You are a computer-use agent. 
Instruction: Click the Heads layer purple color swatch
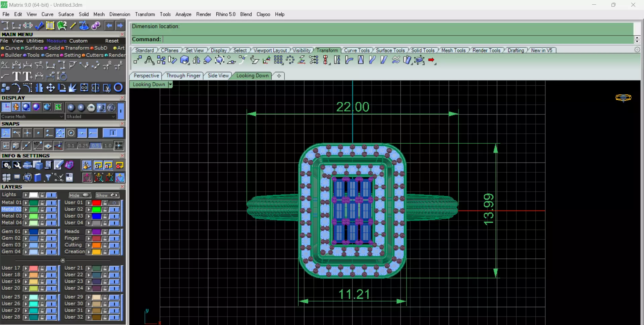(x=97, y=232)
